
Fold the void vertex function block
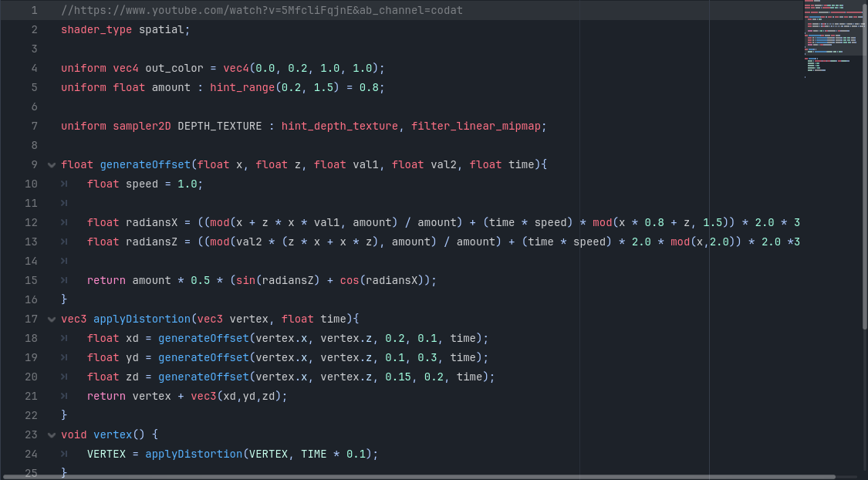pos(51,434)
